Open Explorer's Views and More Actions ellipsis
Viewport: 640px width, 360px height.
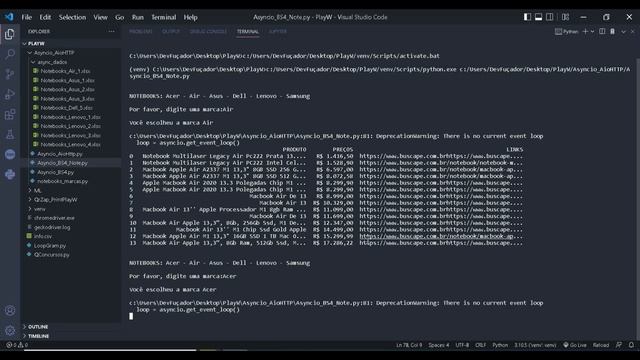point(111,31)
